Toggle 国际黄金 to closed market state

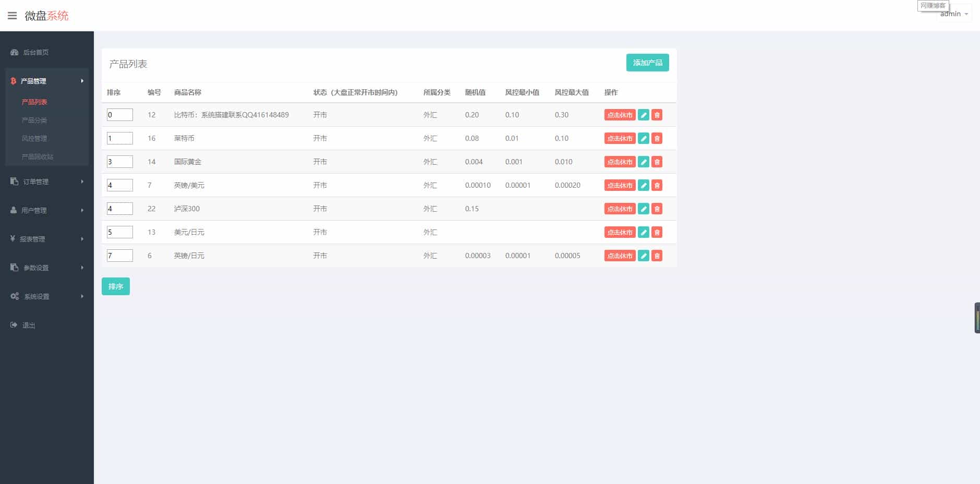pyautogui.click(x=620, y=162)
